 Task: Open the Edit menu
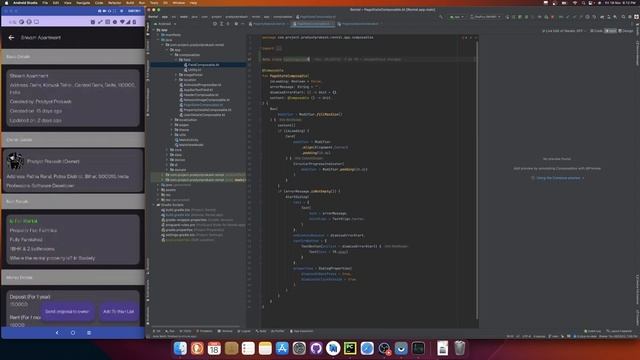pos(56,2)
